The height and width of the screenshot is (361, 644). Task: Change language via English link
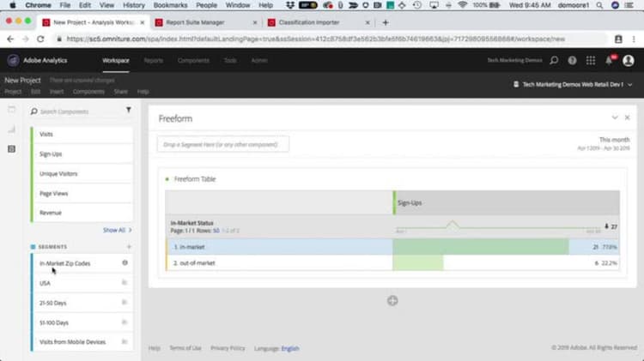click(x=290, y=348)
